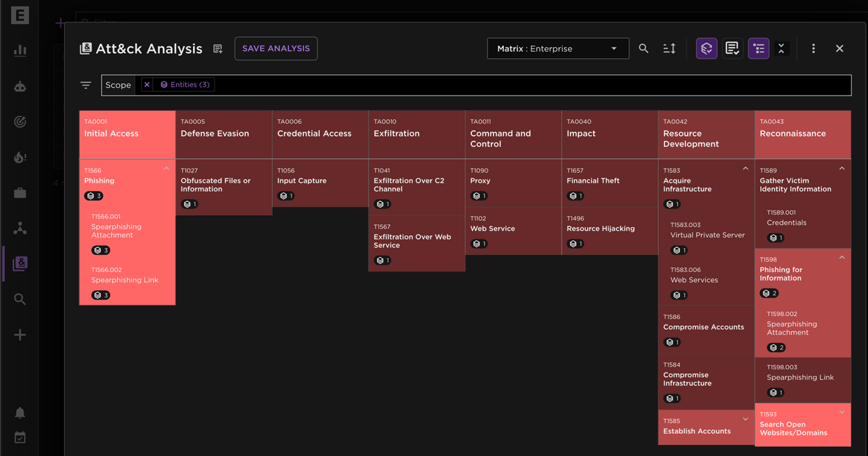Click the sort order icon in toolbar
The width and height of the screenshot is (868, 456).
pyautogui.click(x=669, y=49)
